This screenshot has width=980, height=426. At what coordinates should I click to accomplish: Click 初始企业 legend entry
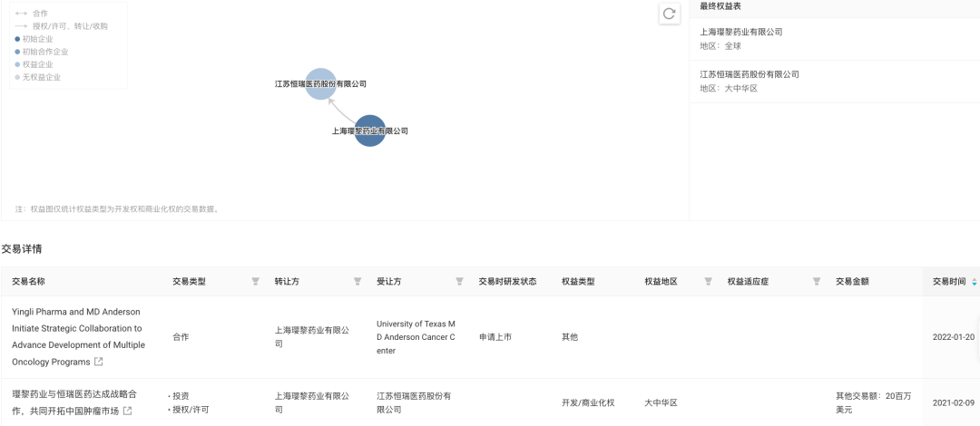pos(34,39)
